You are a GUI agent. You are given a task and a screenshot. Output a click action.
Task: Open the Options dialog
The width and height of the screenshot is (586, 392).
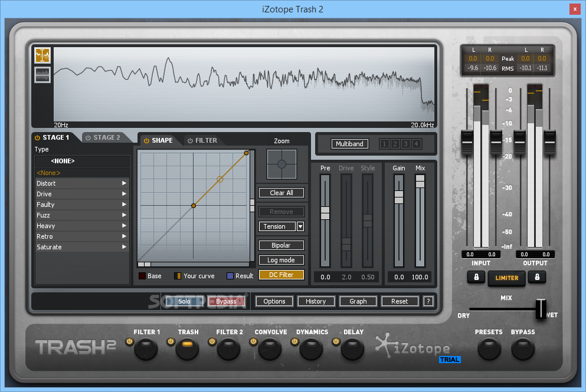point(274,301)
